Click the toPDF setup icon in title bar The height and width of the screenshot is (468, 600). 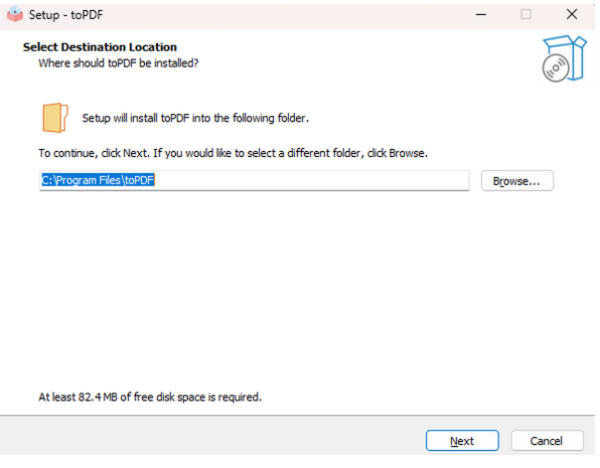click(15, 15)
